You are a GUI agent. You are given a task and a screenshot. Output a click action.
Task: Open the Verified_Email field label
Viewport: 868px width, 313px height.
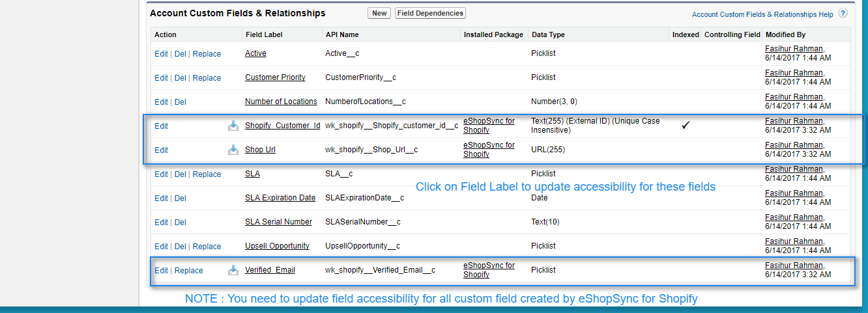[x=270, y=270]
